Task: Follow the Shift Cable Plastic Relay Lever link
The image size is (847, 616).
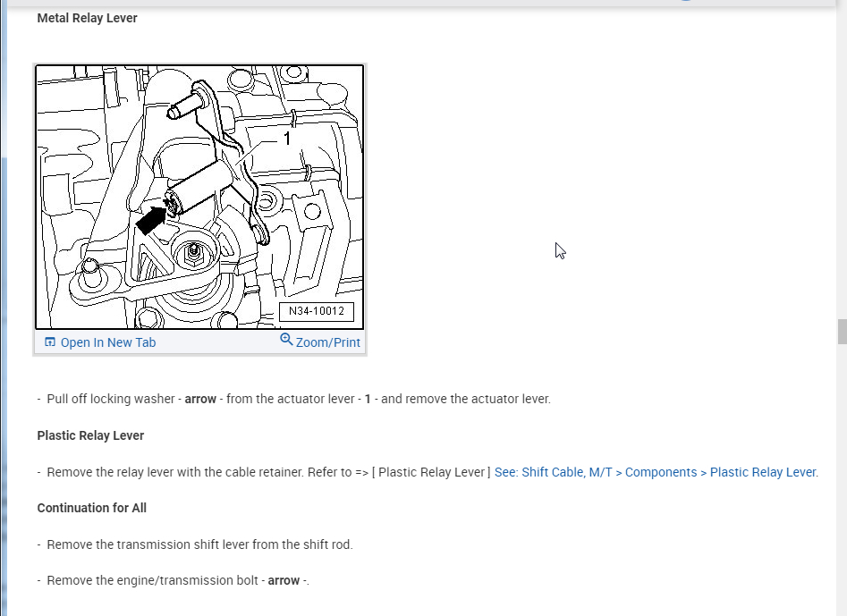Action: click(x=656, y=472)
